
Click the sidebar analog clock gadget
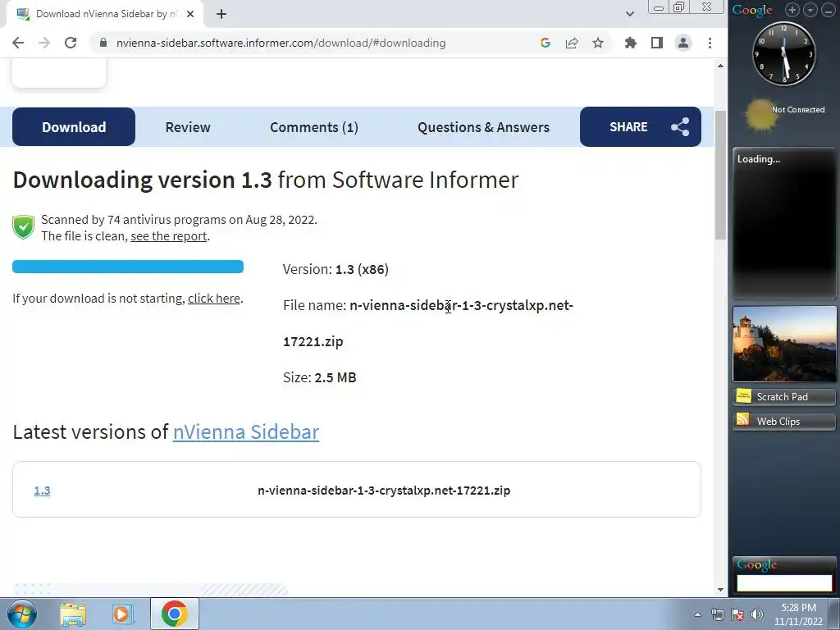click(783, 53)
